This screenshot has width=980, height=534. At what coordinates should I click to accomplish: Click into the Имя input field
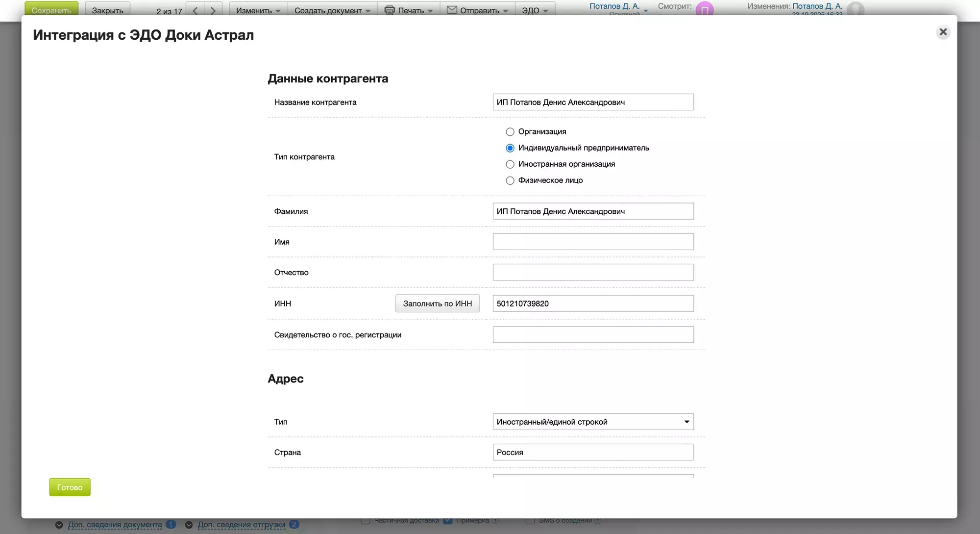click(x=593, y=242)
